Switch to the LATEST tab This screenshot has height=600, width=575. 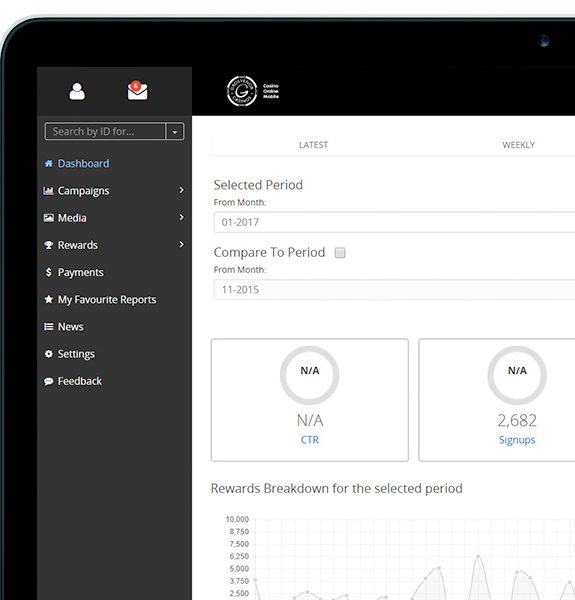point(313,145)
